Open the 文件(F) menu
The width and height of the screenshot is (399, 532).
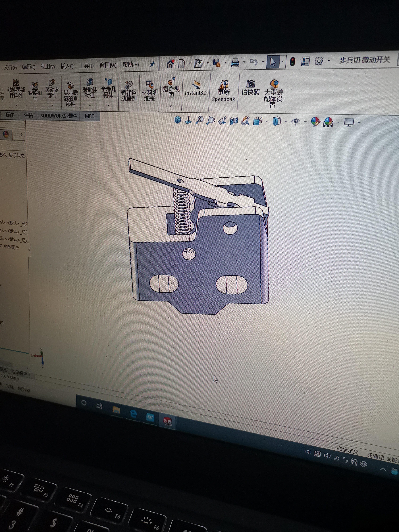tap(10, 67)
